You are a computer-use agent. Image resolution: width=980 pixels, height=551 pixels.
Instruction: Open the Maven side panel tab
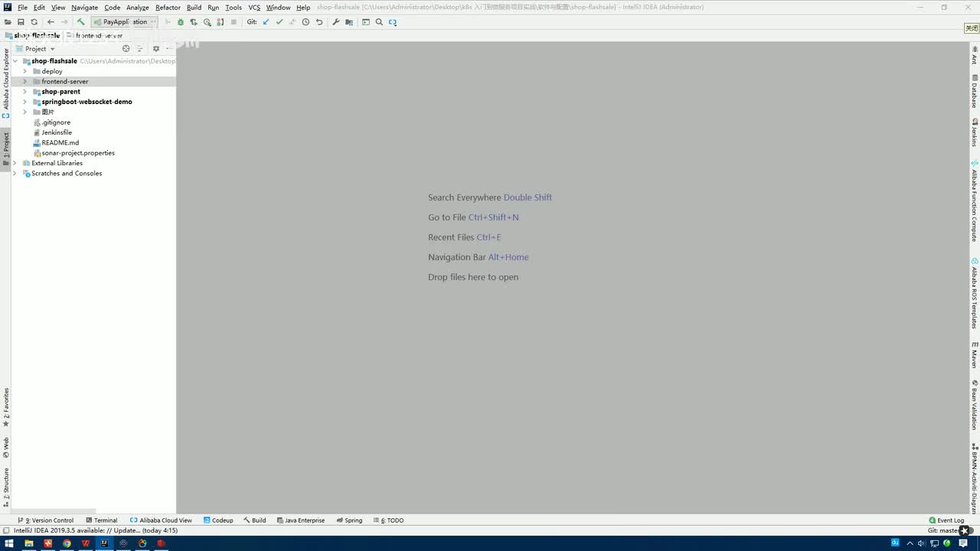pyautogui.click(x=975, y=355)
